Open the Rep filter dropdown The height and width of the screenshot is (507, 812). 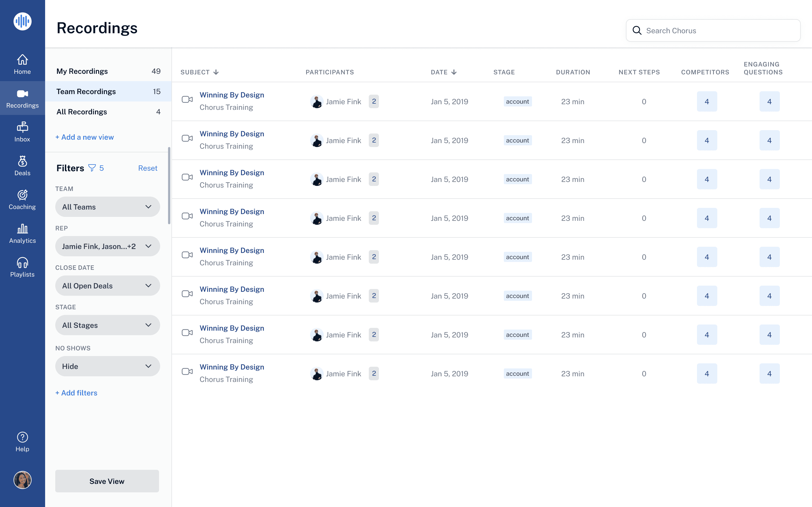tap(107, 246)
